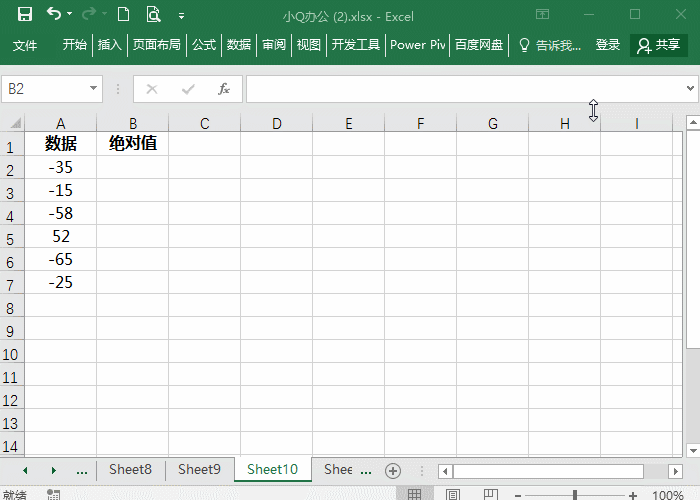Click the ellipsis for earlier sheet tabs
700x500 pixels.
click(x=82, y=471)
